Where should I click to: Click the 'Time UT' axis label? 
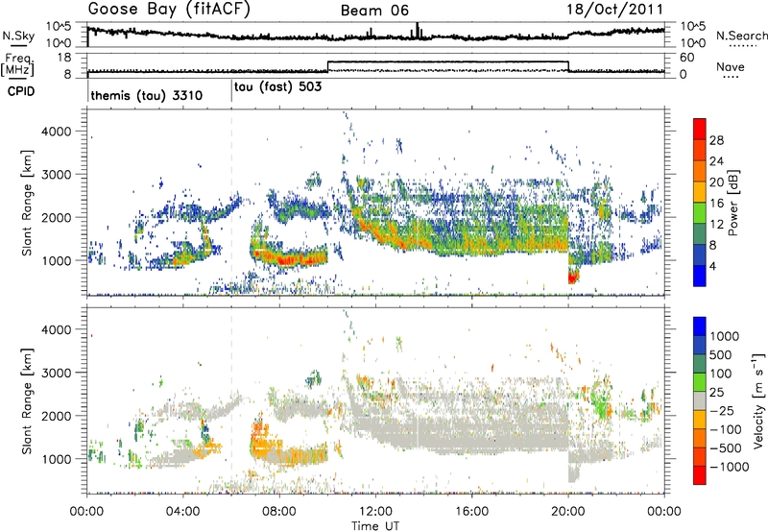[375, 526]
